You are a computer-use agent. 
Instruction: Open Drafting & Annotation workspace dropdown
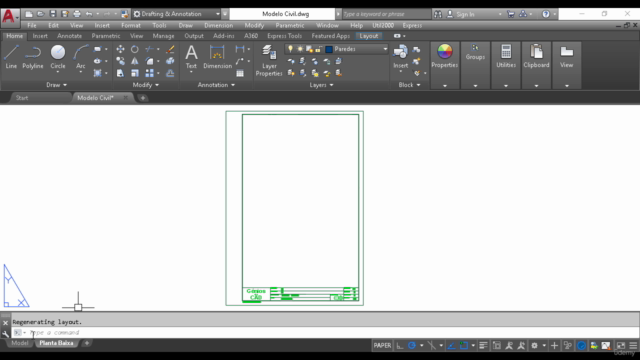176,14
